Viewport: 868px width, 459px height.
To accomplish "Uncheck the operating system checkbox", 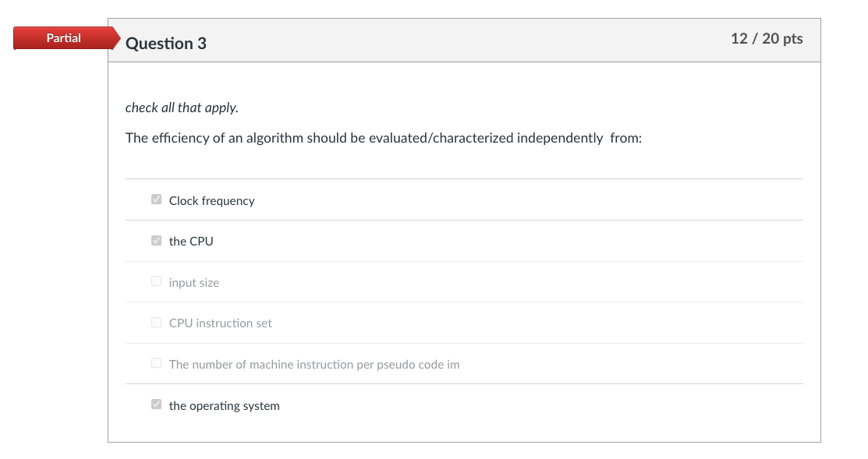I will (x=156, y=404).
